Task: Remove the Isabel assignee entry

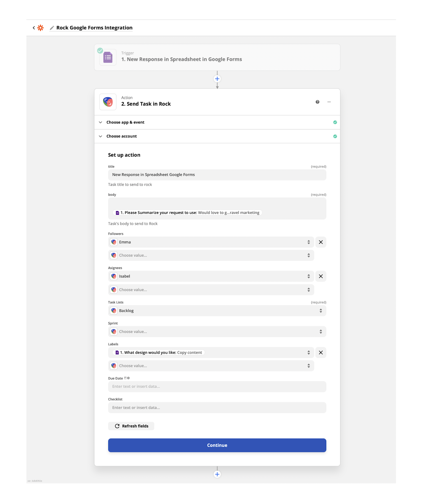Action: click(321, 276)
